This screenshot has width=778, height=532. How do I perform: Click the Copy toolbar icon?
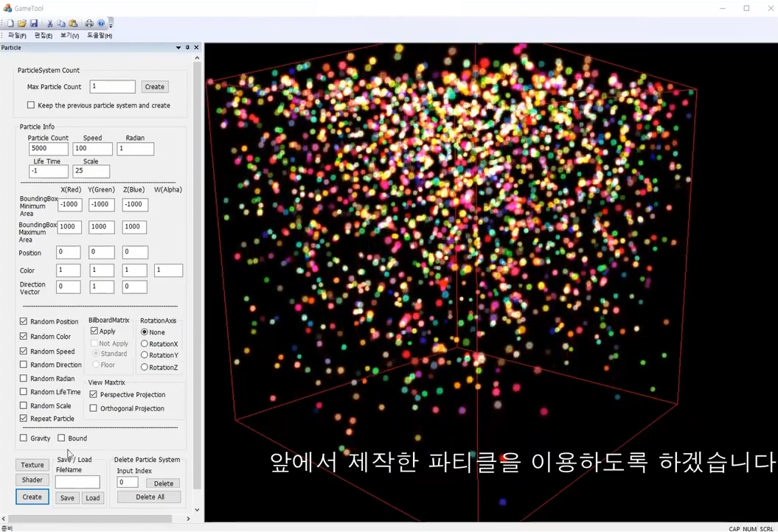point(61,24)
